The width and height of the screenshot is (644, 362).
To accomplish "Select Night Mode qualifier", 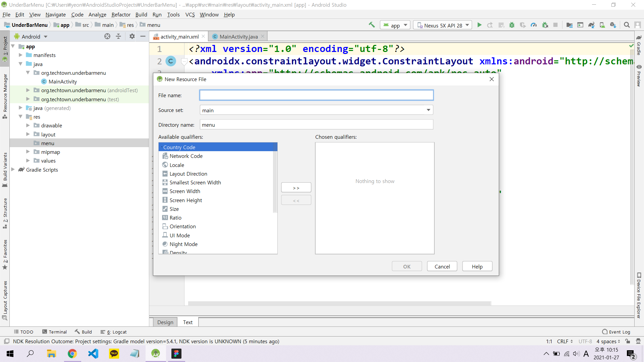I will pyautogui.click(x=183, y=244).
